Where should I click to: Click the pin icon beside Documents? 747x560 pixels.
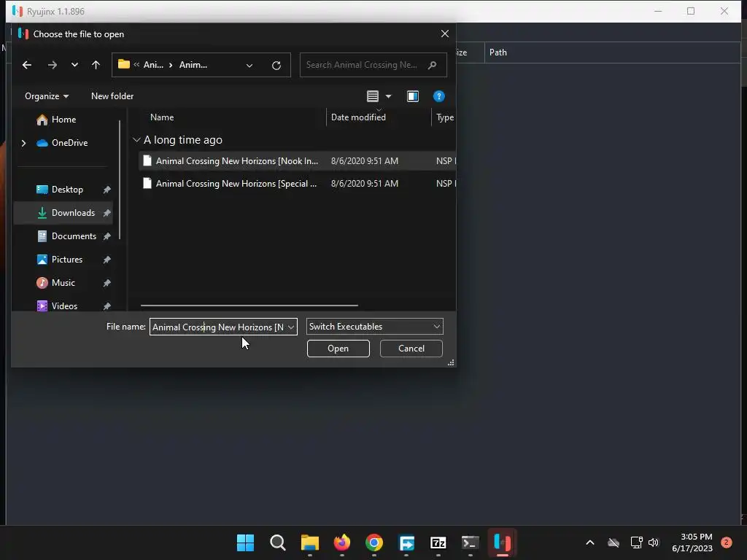[x=107, y=236]
